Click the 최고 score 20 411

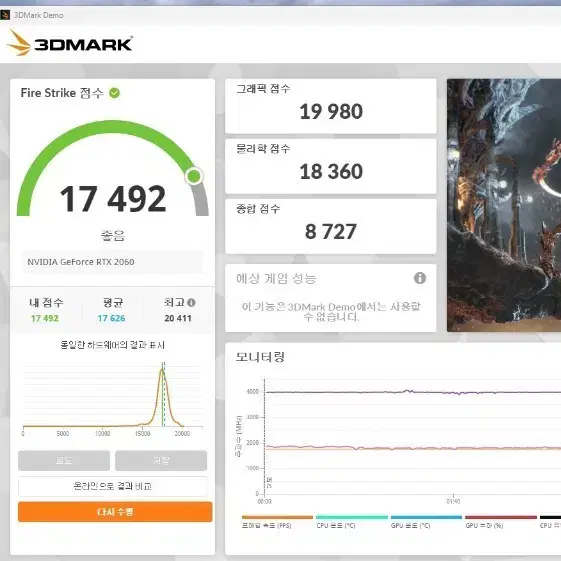[x=178, y=318]
